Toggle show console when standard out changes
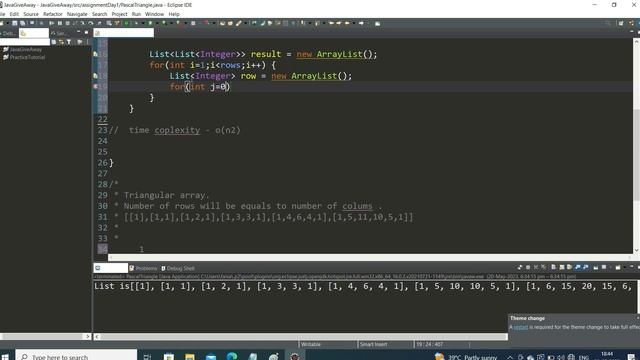640x360 pixels. [x=577, y=267]
